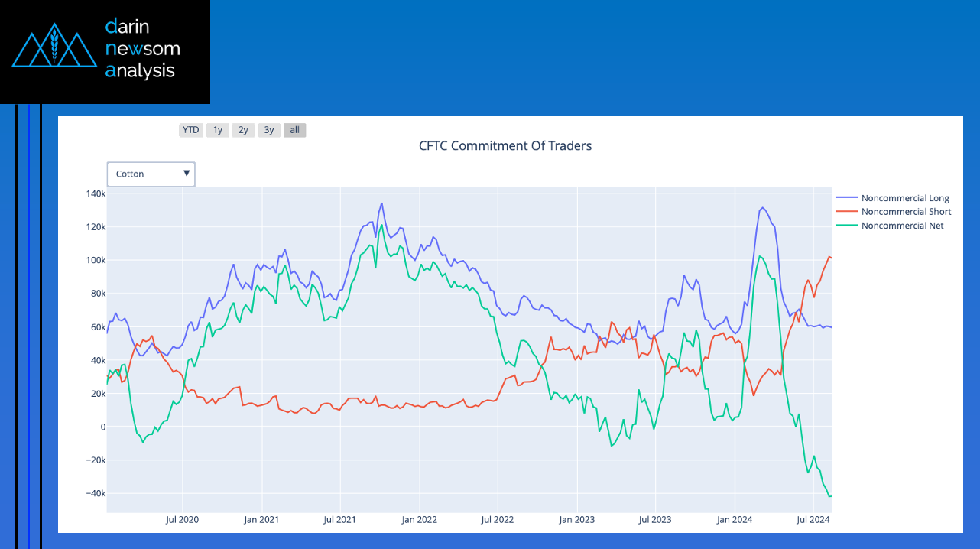Viewport: 980px width, 549px height.
Task: Toggle Noncommercial Net legend entry
Action: click(902, 226)
